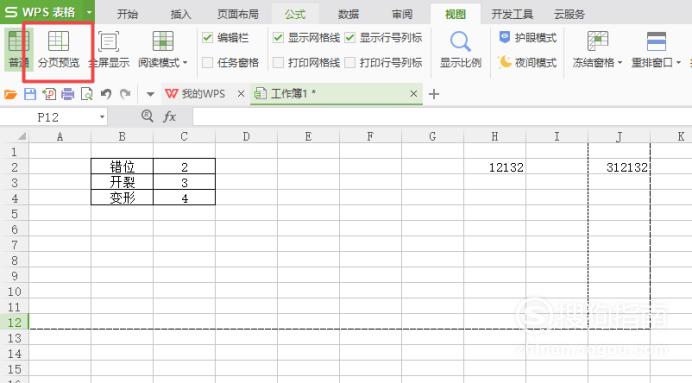Switch to the 数据 (Data) tab
The image size is (692, 383).
click(349, 15)
